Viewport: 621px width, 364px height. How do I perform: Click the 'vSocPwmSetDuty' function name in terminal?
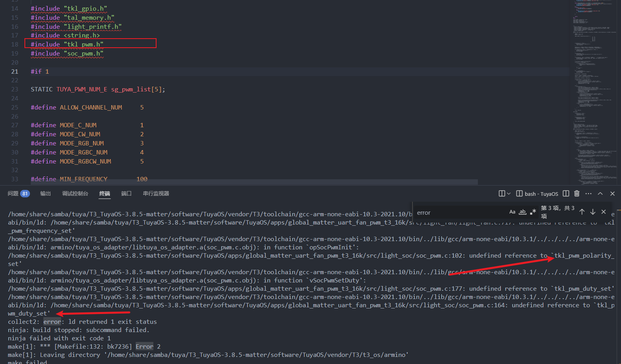click(334, 280)
